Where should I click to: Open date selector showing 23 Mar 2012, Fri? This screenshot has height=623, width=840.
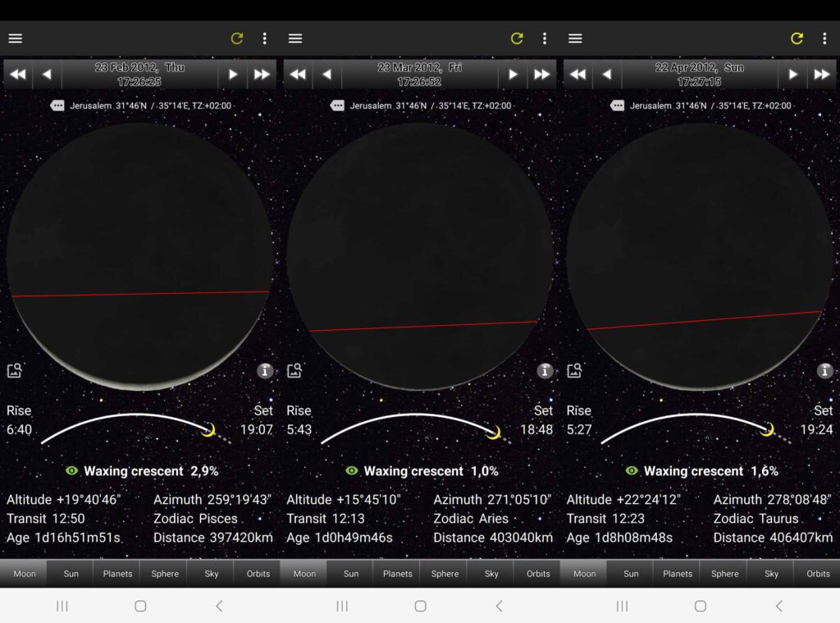[419, 75]
